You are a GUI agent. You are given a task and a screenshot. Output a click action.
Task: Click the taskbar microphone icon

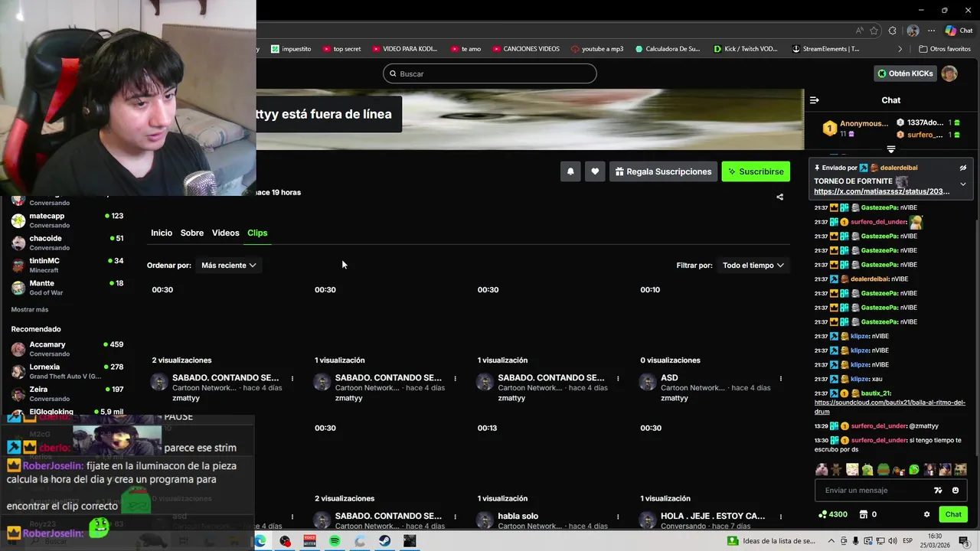[x=855, y=541]
